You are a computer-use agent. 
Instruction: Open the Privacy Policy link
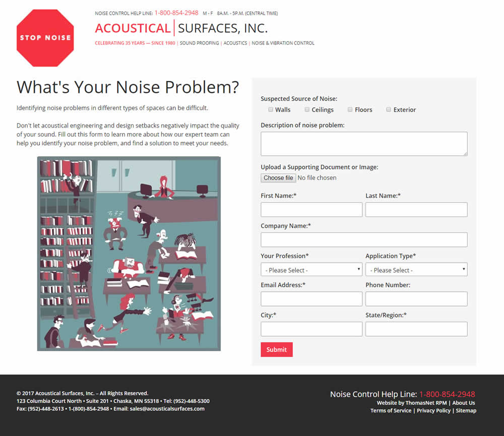(x=433, y=410)
